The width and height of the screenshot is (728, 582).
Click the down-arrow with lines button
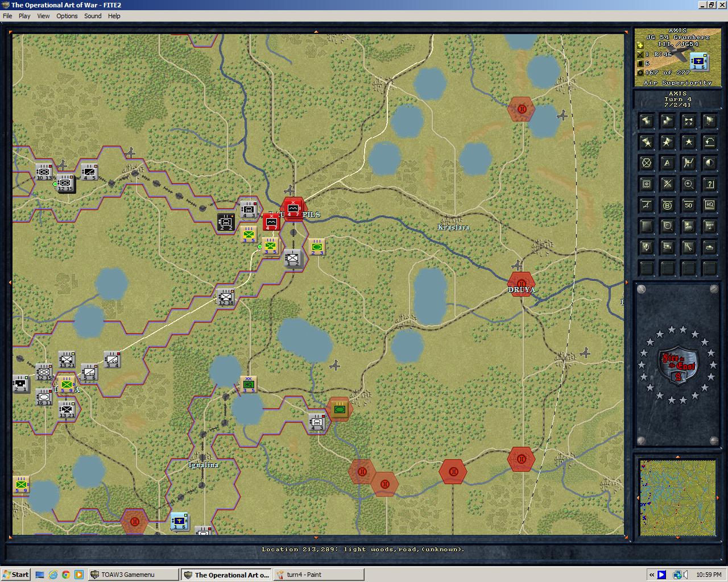click(709, 226)
